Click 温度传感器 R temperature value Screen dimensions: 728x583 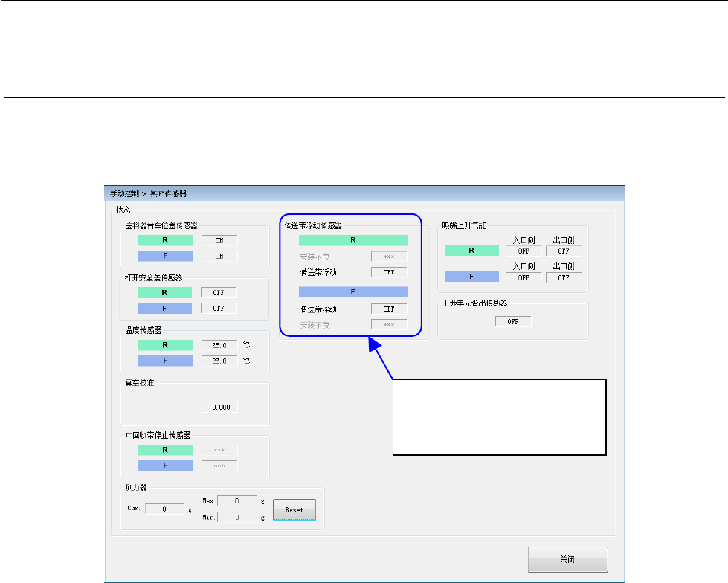[x=219, y=345]
